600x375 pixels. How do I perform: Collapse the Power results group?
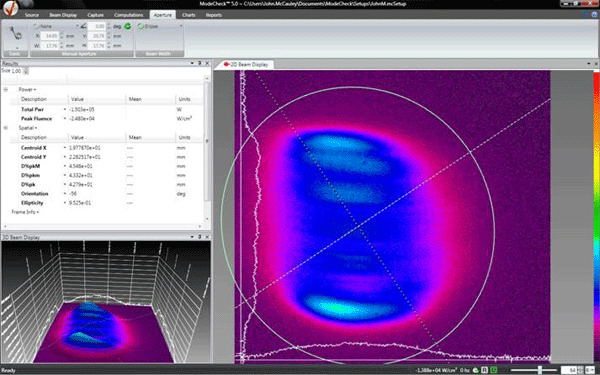(x=6, y=90)
